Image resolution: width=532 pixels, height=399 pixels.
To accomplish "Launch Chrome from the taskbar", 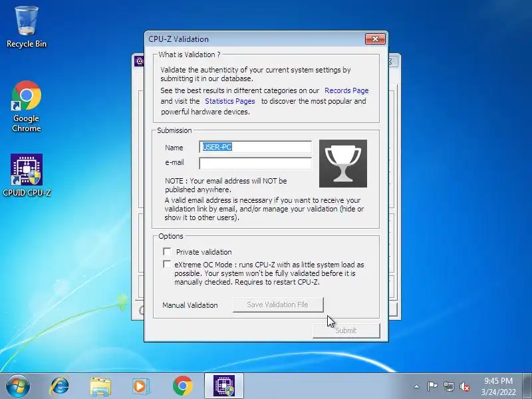I will coord(182,386).
